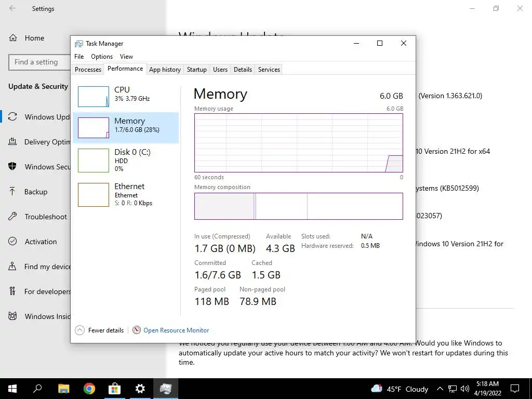Click the Find a setting search box
Screen dimensions: 532x399
tap(39, 62)
